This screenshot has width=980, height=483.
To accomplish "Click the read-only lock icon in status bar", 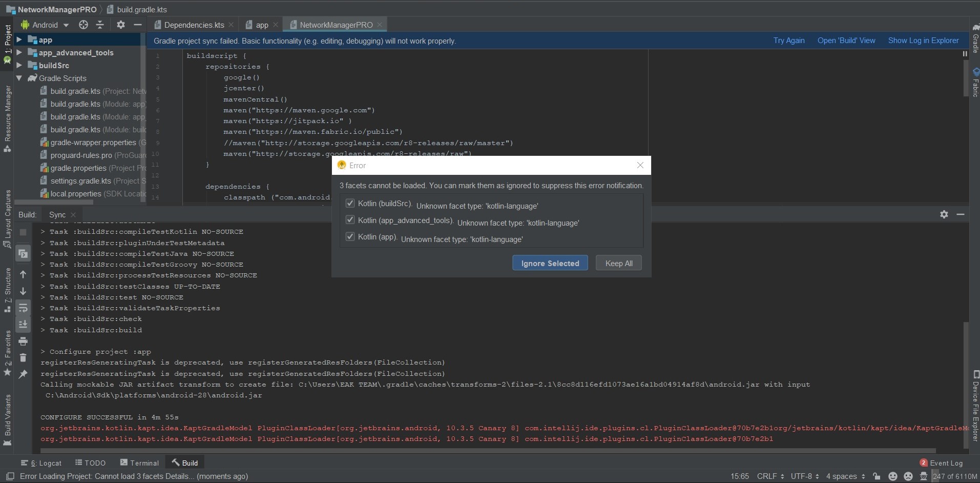I will coord(877,476).
